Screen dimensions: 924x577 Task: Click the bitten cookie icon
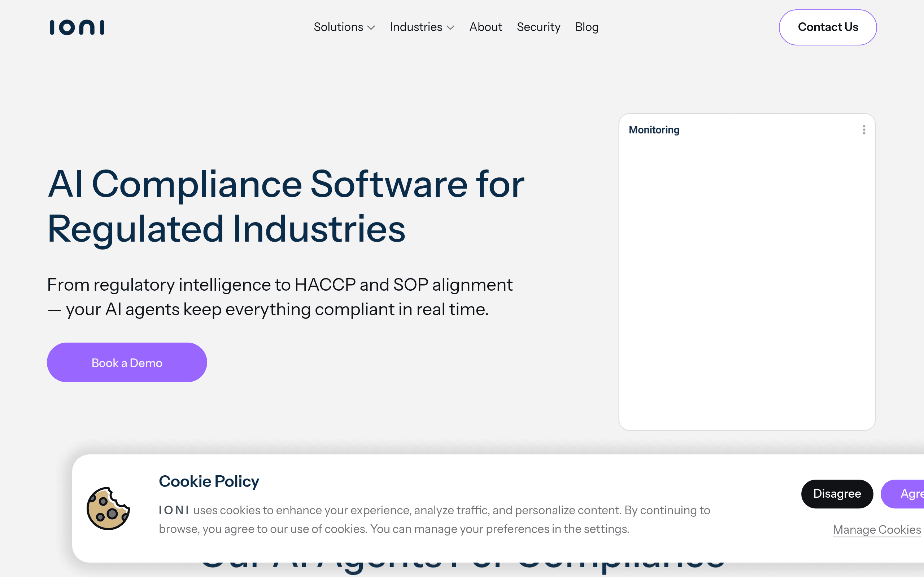click(x=108, y=508)
